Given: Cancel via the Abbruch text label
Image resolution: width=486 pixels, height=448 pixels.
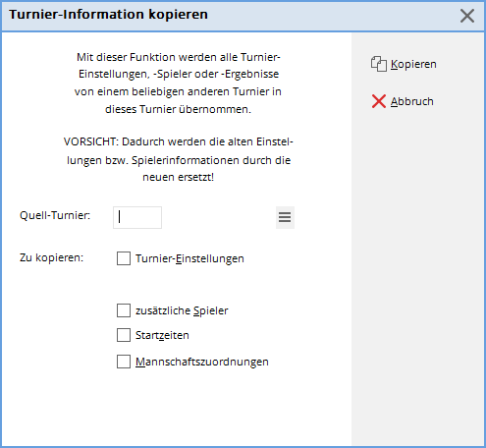Looking at the screenshot, I should tap(412, 101).
